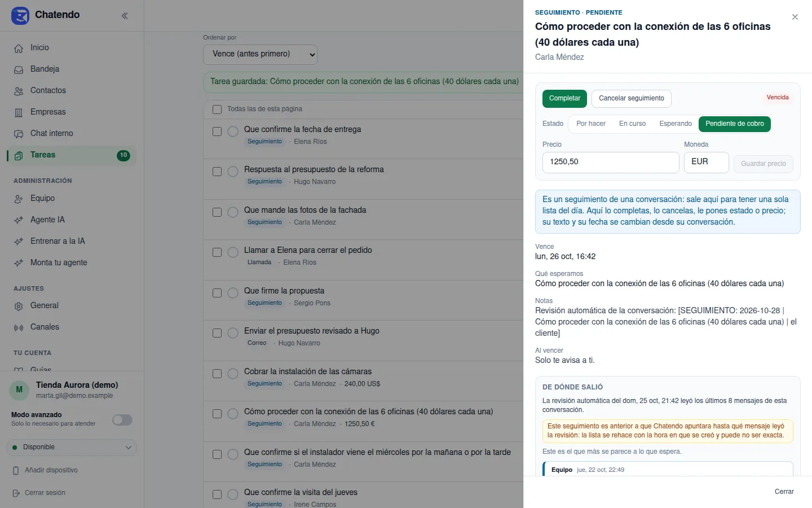Click the Entrenar a la IA sparkle icon
The image size is (812, 508).
click(19, 242)
